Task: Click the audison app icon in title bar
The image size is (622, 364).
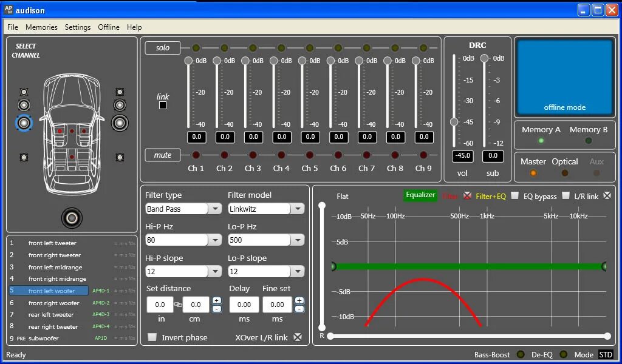Action: tap(9, 10)
